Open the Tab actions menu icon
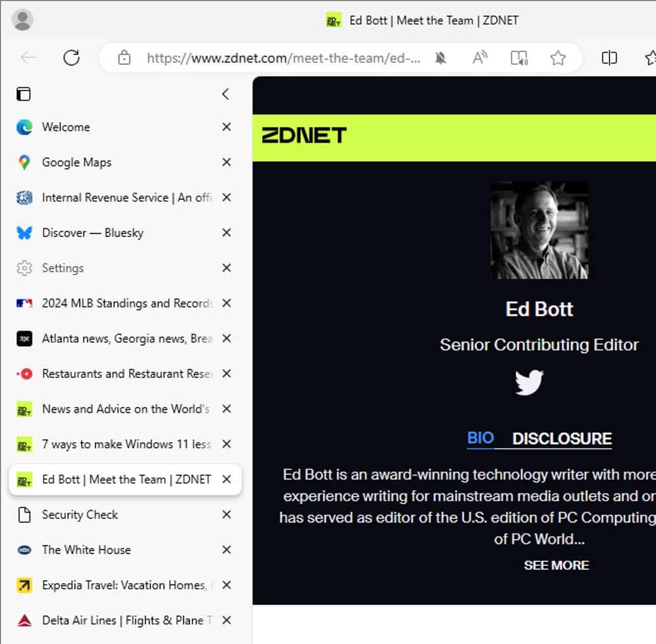 24,94
